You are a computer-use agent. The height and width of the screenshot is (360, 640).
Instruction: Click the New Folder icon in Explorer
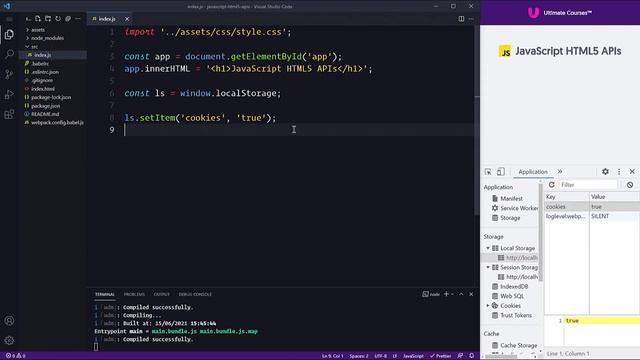coord(48,19)
